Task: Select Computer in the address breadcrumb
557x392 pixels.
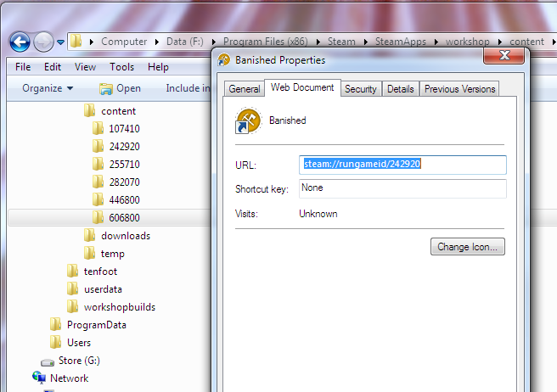Action: click(x=124, y=42)
